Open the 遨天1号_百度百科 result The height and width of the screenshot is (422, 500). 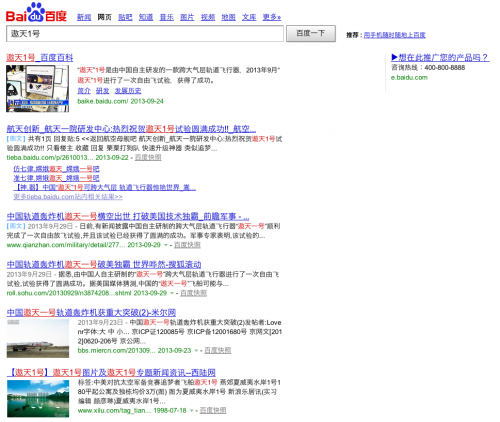pos(40,58)
